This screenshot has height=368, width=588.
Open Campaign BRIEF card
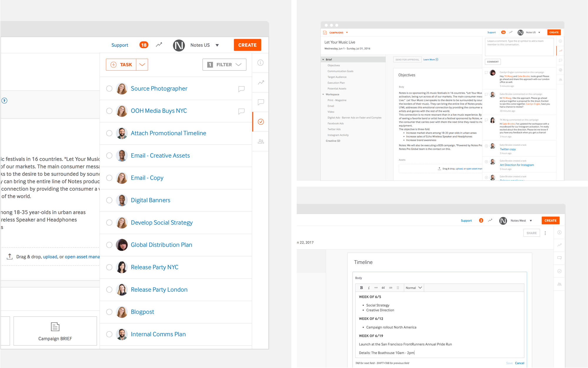[55, 331]
